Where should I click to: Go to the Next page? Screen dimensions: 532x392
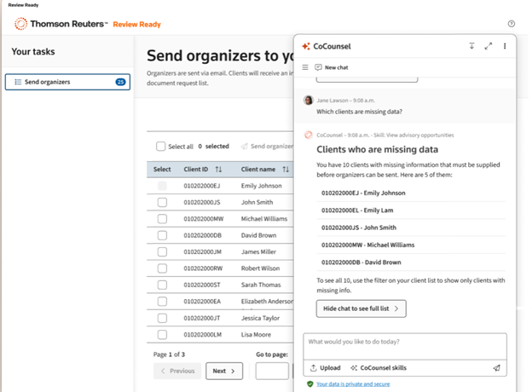tap(224, 371)
